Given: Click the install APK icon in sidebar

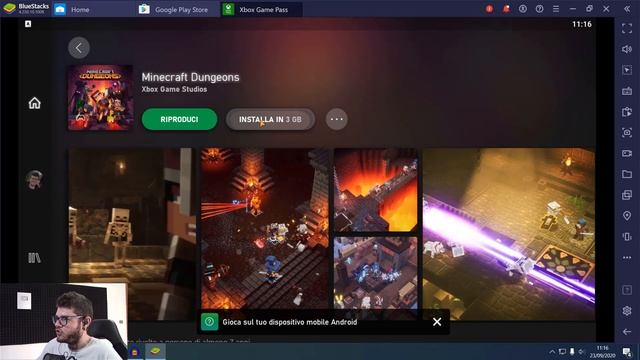Looking at the screenshot, I should click(x=627, y=111).
